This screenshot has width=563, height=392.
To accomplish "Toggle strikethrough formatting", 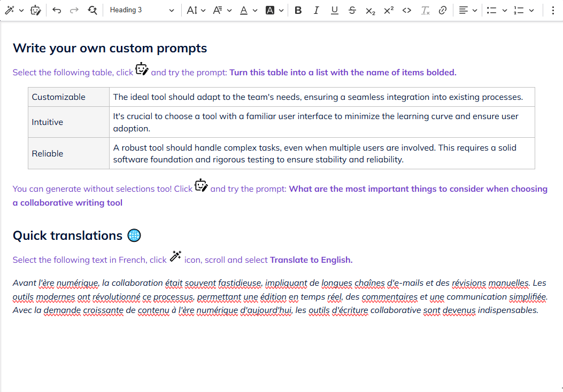I will 352,10.
